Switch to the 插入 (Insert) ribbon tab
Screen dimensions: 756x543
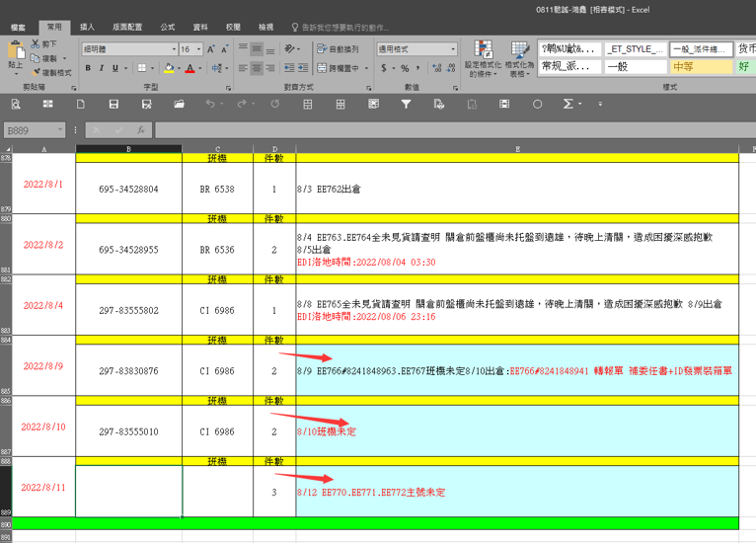coord(87,27)
